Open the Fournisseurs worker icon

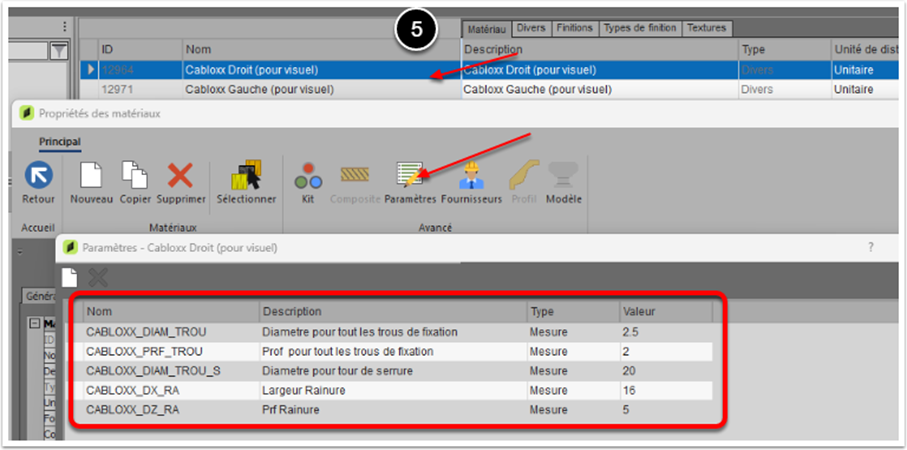[x=471, y=176]
